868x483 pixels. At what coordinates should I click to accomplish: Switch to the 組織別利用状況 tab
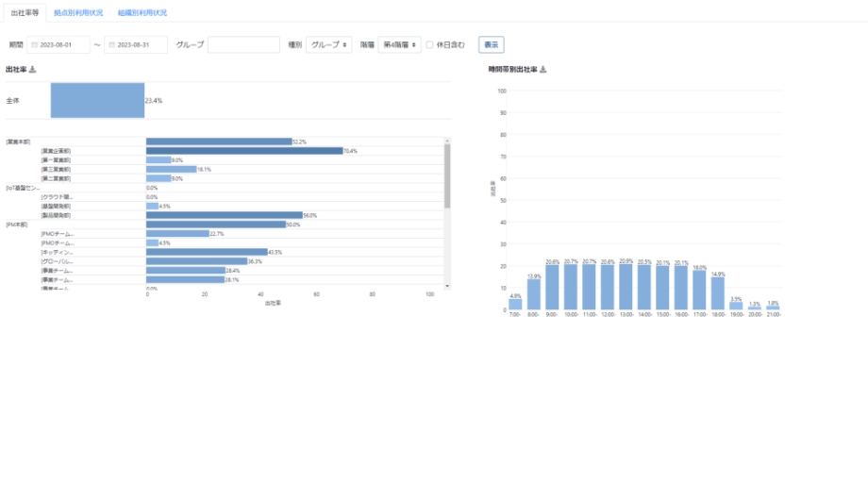pos(142,12)
